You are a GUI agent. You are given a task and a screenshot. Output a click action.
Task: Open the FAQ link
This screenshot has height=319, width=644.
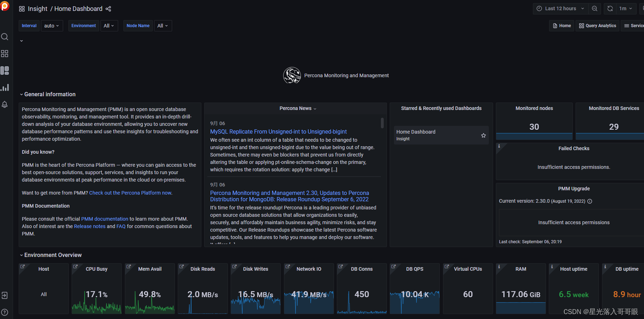(x=121, y=226)
